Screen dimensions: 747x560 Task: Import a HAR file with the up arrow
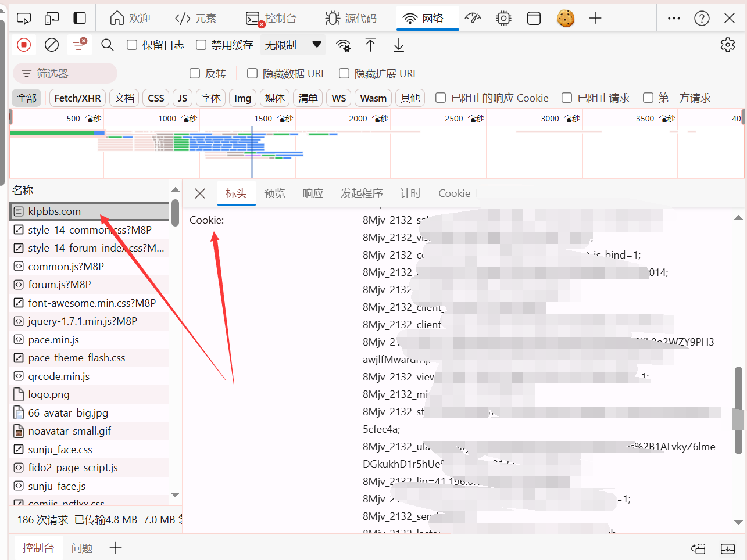tap(370, 45)
